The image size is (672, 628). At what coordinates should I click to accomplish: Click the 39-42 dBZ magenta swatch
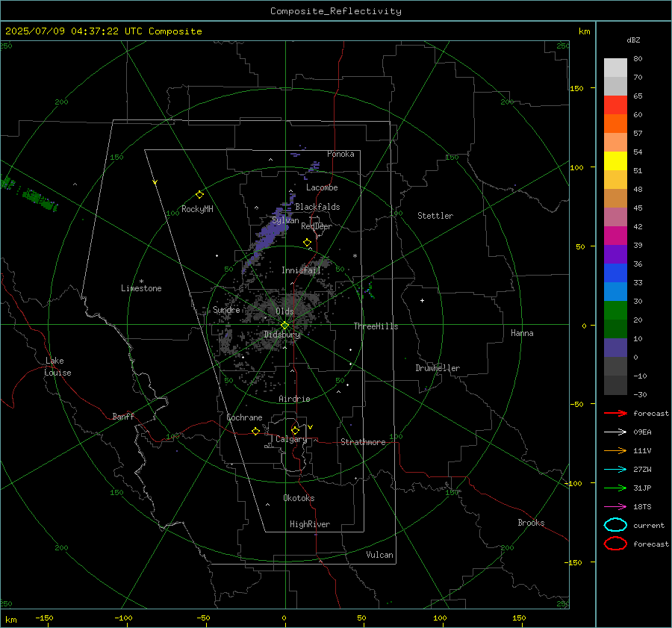pos(615,235)
